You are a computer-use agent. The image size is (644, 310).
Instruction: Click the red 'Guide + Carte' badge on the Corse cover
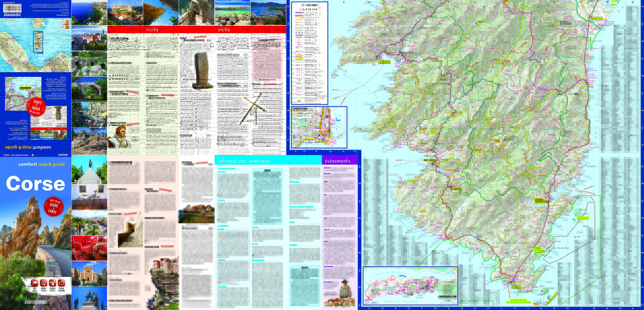[x=53, y=207]
